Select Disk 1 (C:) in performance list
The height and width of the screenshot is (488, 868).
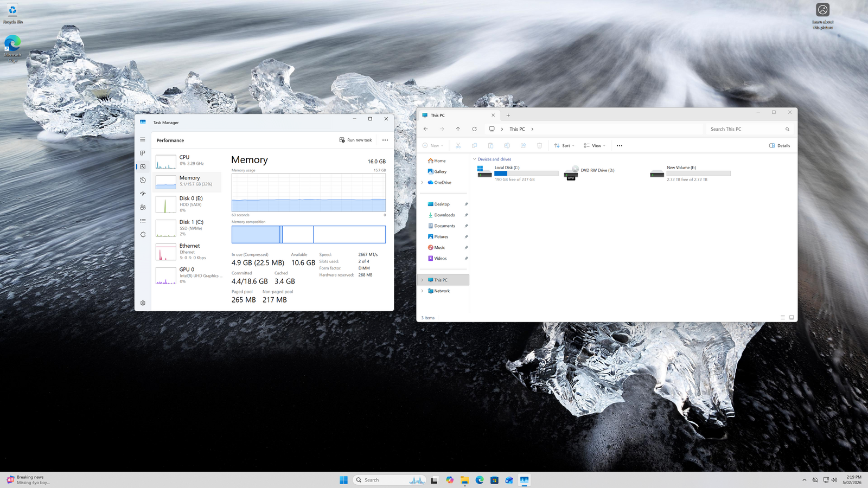pyautogui.click(x=188, y=227)
